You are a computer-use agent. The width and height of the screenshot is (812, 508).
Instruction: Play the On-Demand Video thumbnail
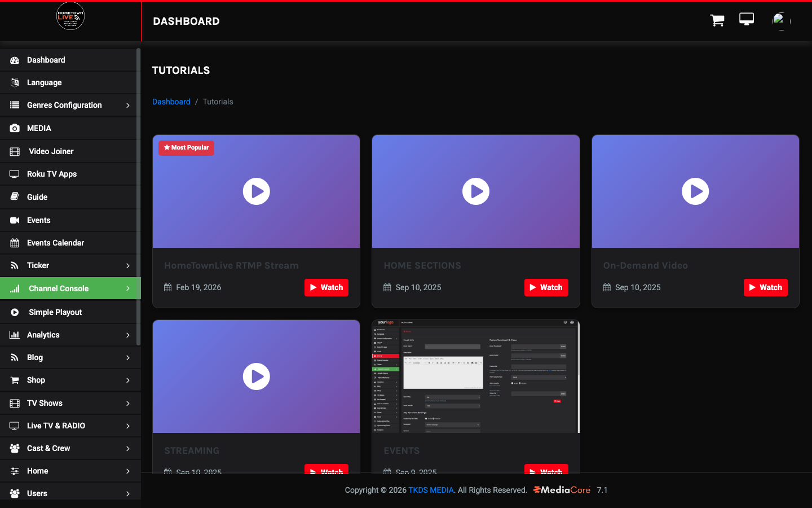tap(695, 191)
